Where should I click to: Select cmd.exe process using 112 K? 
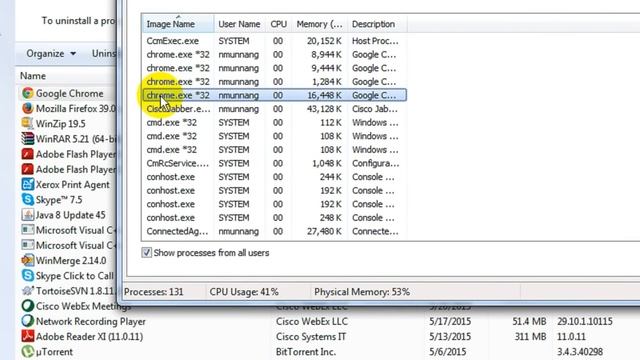tap(274, 122)
